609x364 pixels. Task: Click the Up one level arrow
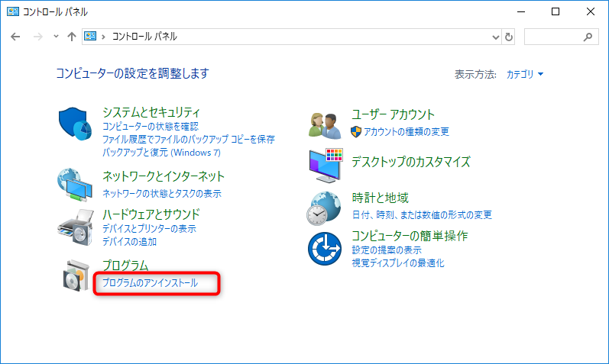pos(71,37)
